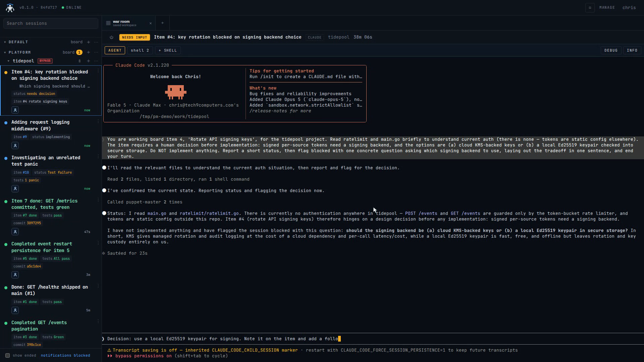This screenshot has height=362, width=644.
Task: Open DEFAULT group more-options menu
Action: (96, 42)
